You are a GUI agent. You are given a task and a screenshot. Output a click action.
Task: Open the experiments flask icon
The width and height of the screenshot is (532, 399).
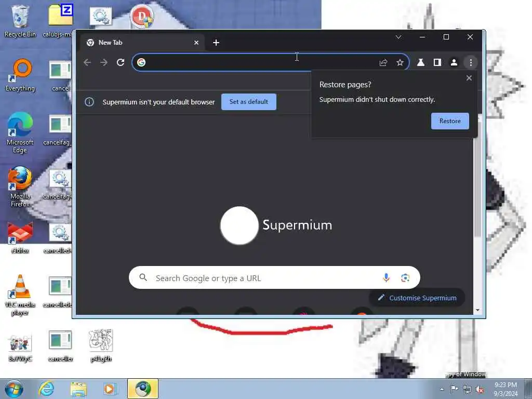click(x=421, y=62)
